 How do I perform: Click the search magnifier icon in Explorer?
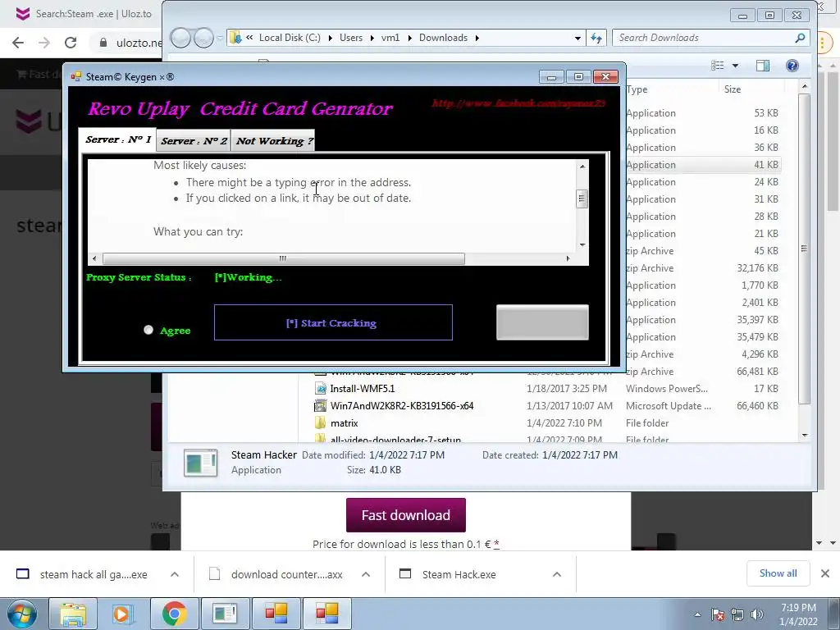click(801, 38)
